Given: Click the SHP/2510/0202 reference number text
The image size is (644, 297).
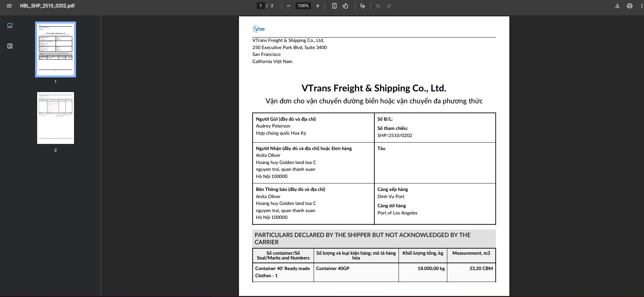Looking at the screenshot, I should click(395, 135).
